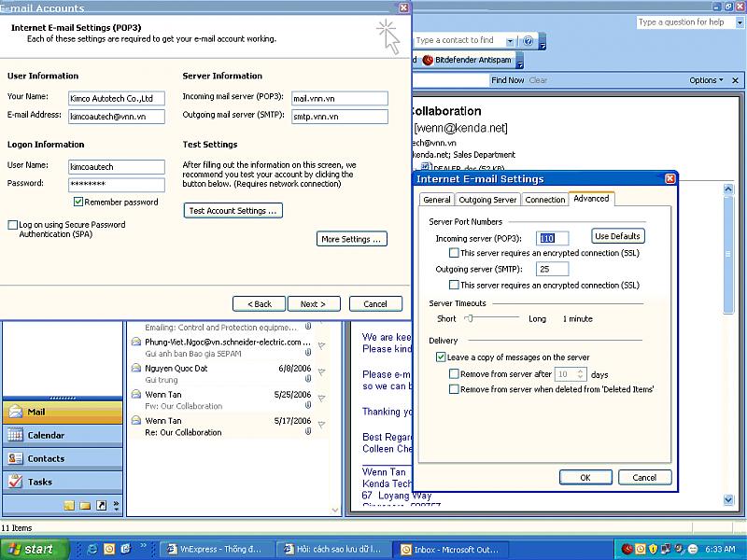Open the Options dropdown in Find bar
Viewport: 747px width, 560px height.
(x=707, y=80)
